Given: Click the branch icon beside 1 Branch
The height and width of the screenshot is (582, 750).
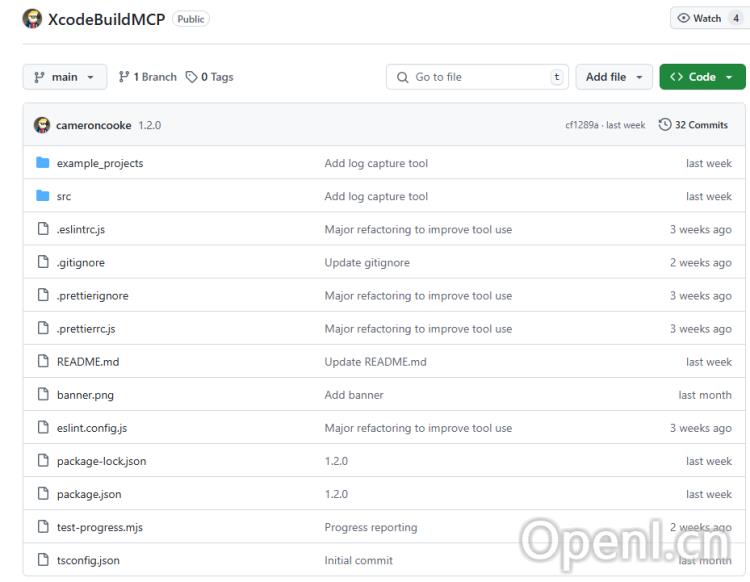Looking at the screenshot, I should [124, 77].
